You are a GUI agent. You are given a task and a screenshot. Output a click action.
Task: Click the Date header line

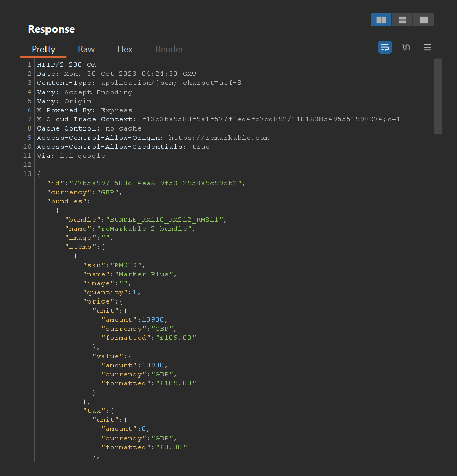(116, 74)
